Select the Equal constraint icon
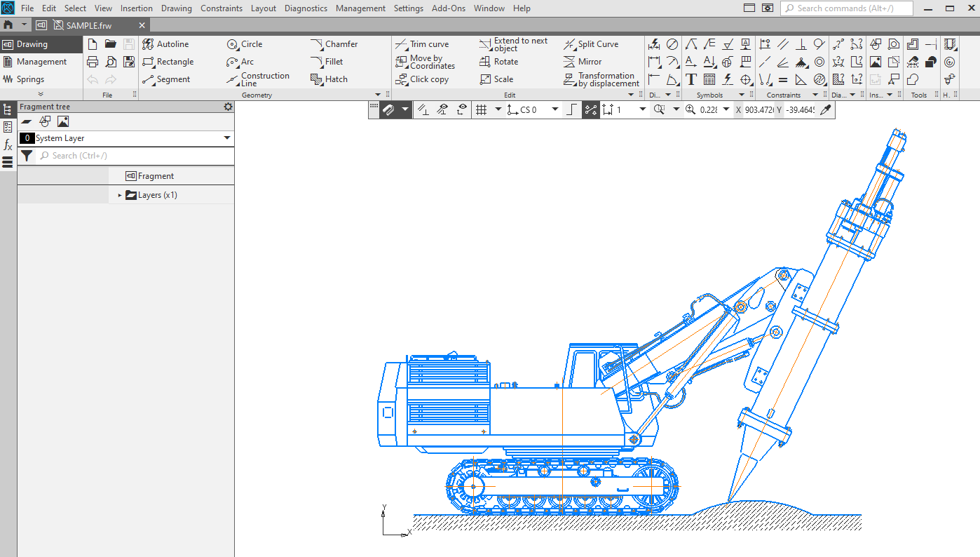Viewport: 980px width, 557px height. click(783, 79)
